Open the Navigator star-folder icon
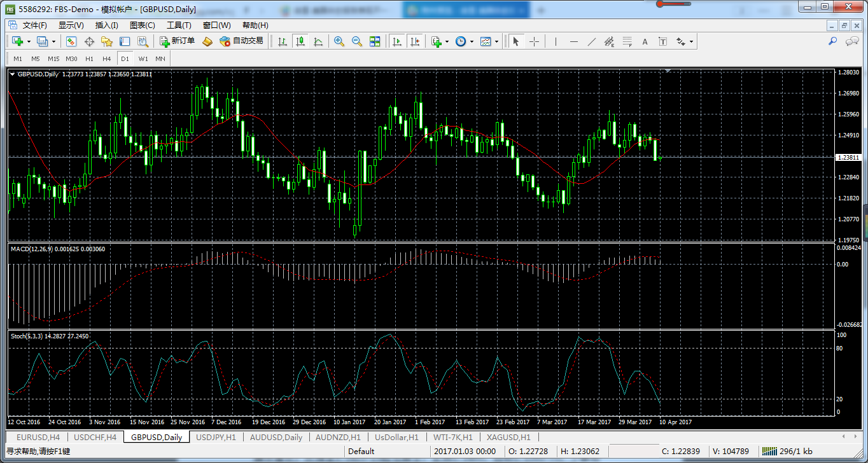The width and height of the screenshot is (868, 463). [x=107, y=41]
